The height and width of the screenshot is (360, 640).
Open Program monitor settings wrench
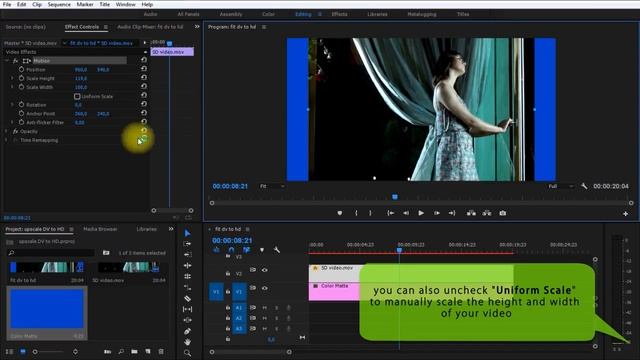tap(584, 186)
